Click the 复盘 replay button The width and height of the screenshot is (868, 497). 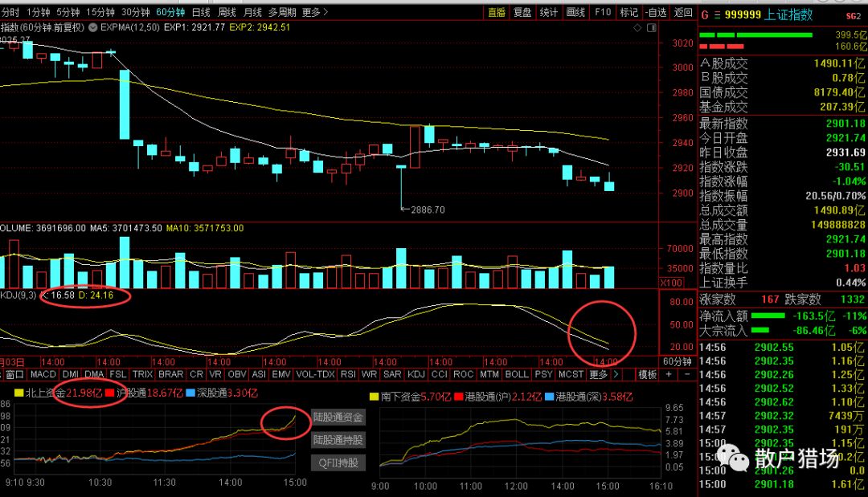pos(522,12)
